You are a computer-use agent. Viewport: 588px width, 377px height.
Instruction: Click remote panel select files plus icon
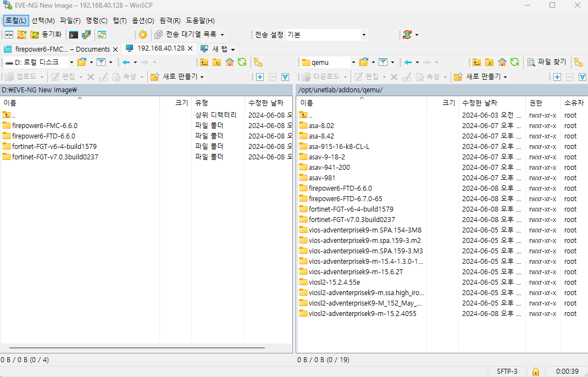557,77
